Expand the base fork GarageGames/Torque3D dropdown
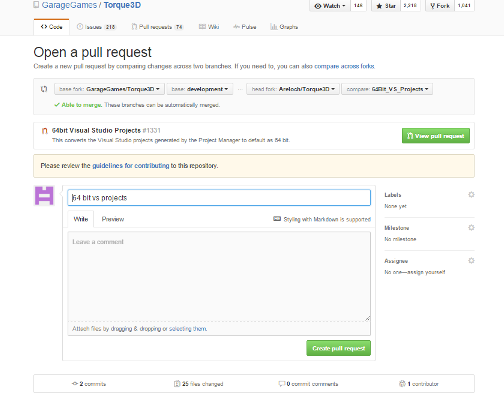This screenshot has width=504, height=396. pyautogui.click(x=109, y=89)
